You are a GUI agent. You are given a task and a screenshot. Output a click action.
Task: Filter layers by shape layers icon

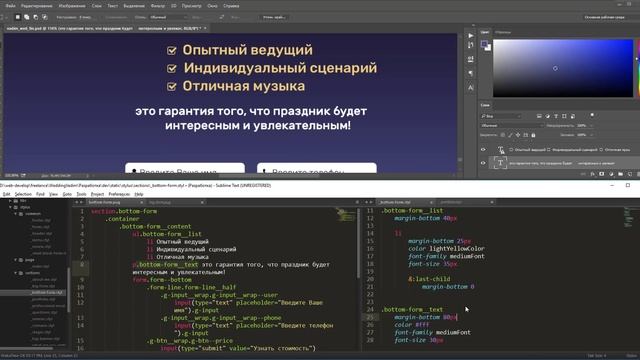(x=564, y=116)
